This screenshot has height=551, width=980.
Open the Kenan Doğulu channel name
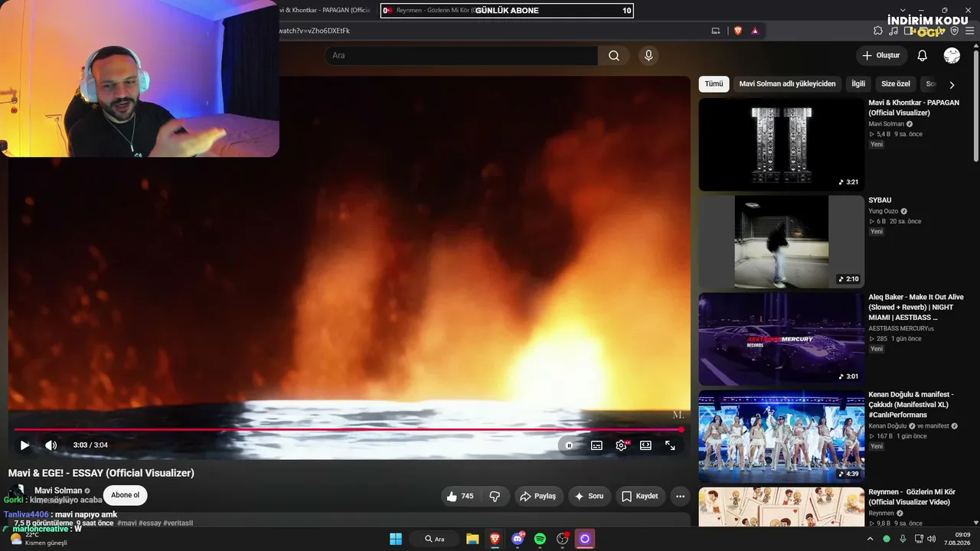tap(887, 426)
